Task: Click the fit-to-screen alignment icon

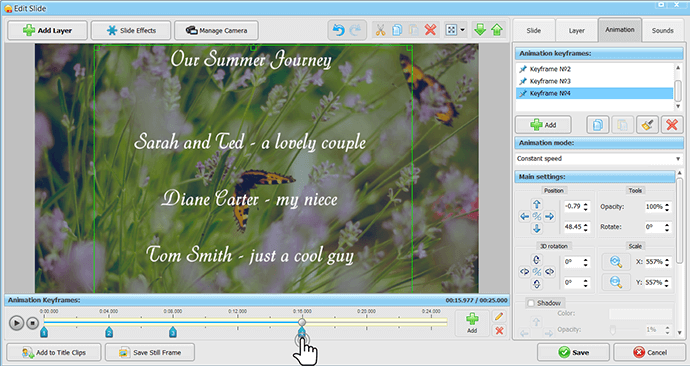Action: (451, 30)
